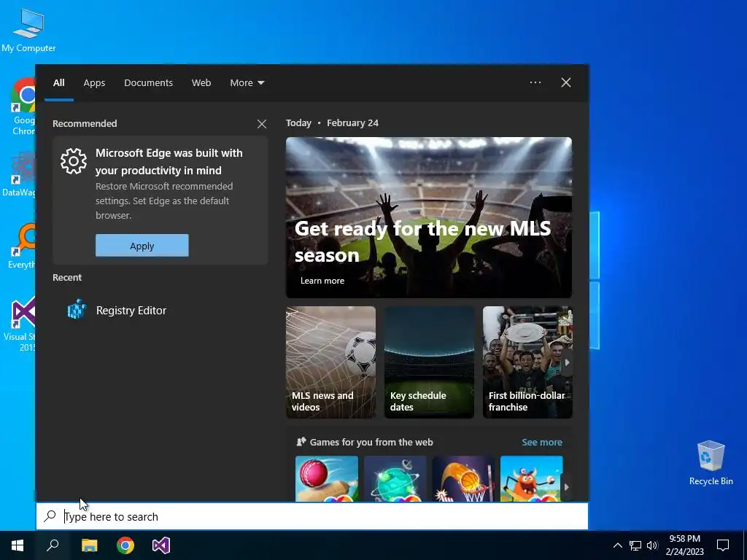Launch Google Chrome from the taskbar
The image size is (747, 560).
(125, 545)
